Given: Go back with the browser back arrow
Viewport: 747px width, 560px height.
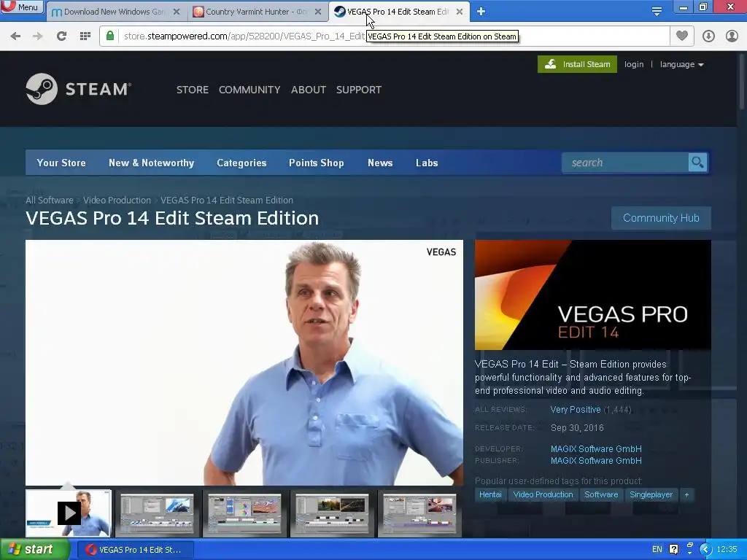Looking at the screenshot, I should 15,36.
